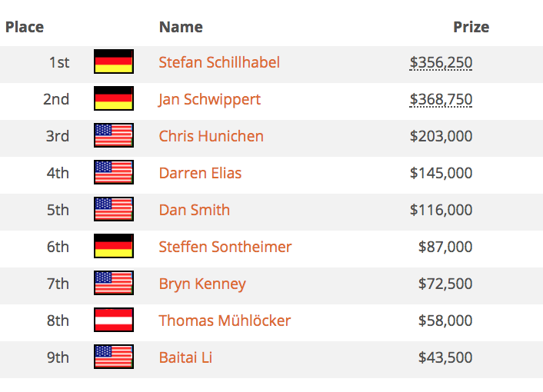Click the German flag beside Stefan Schillhabel
Viewport: 543px width, 392px height.
coord(114,61)
